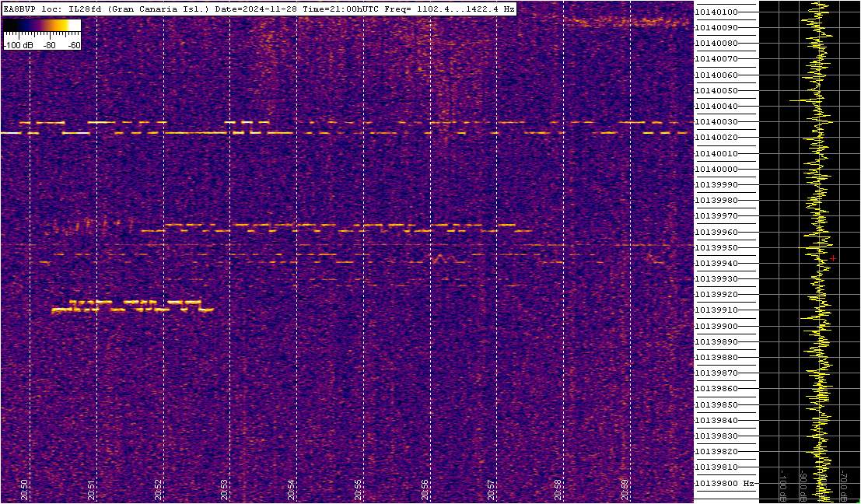Select the 20:56 time axis label
The height and width of the screenshot is (504, 861).
(425, 490)
